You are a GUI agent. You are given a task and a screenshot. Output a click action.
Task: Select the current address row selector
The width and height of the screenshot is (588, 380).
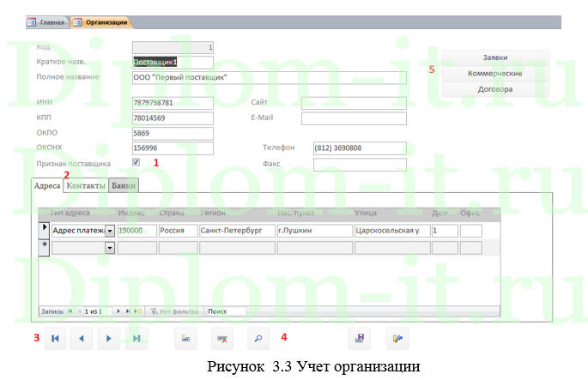45,230
